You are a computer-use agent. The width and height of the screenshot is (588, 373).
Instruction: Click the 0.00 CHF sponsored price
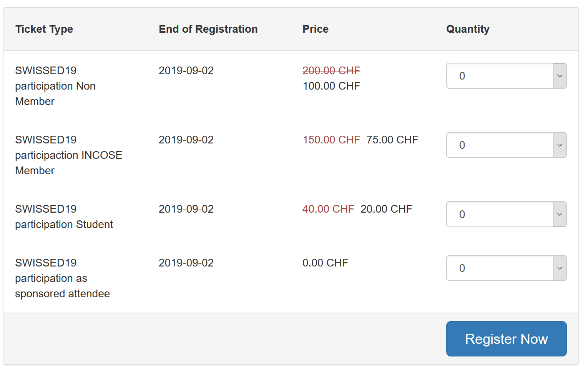pyautogui.click(x=325, y=263)
